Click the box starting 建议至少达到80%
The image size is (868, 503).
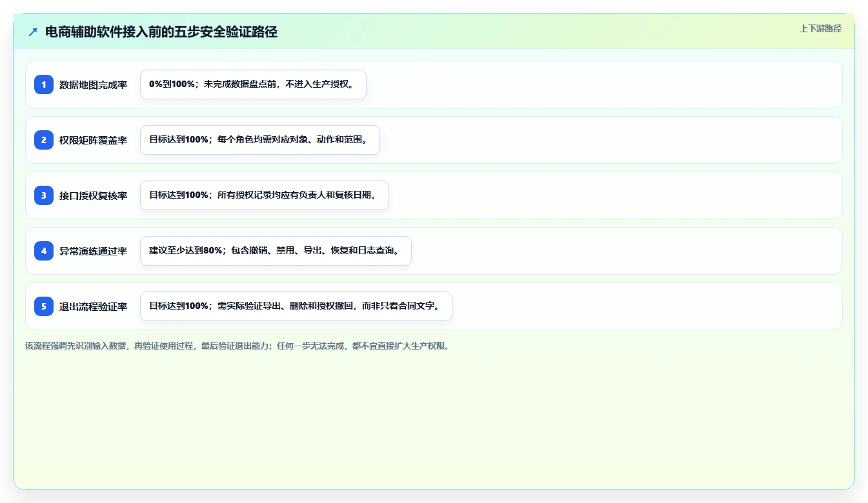(x=276, y=251)
